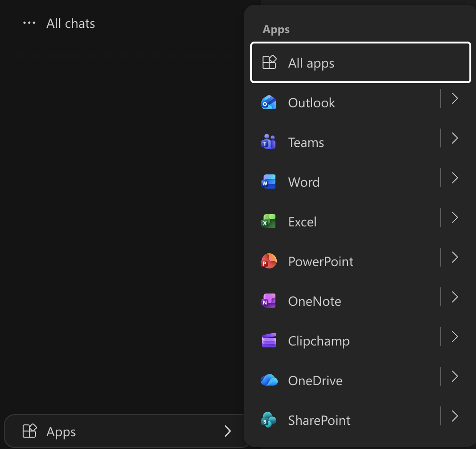
Task: Open All chats from the sidebar
Action: click(x=71, y=24)
